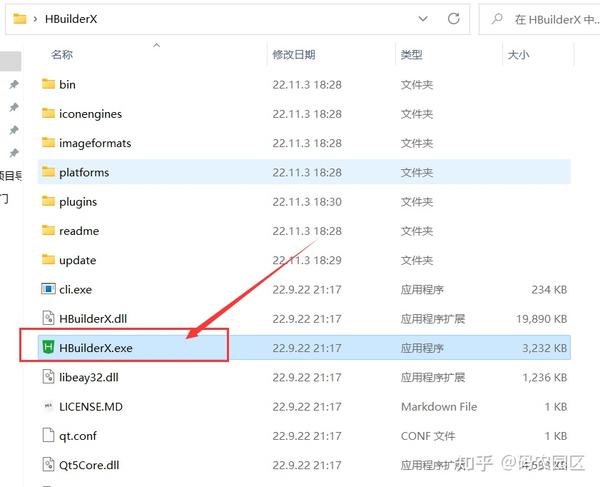
Task: Click the update folder icon
Action: coord(48,260)
